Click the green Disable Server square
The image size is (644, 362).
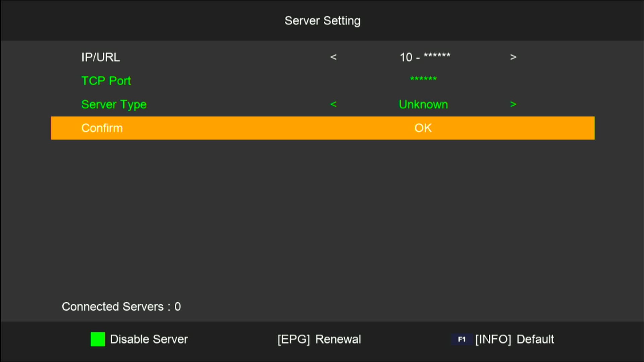[x=98, y=339]
